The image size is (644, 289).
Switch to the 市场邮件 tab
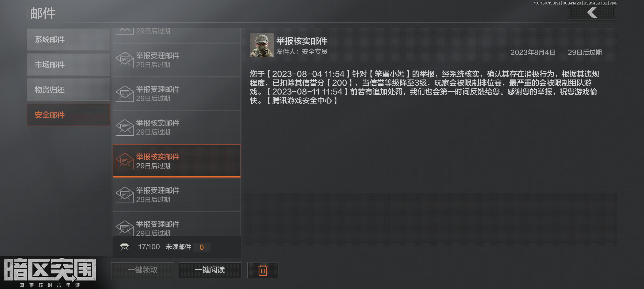(x=68, y=64)
